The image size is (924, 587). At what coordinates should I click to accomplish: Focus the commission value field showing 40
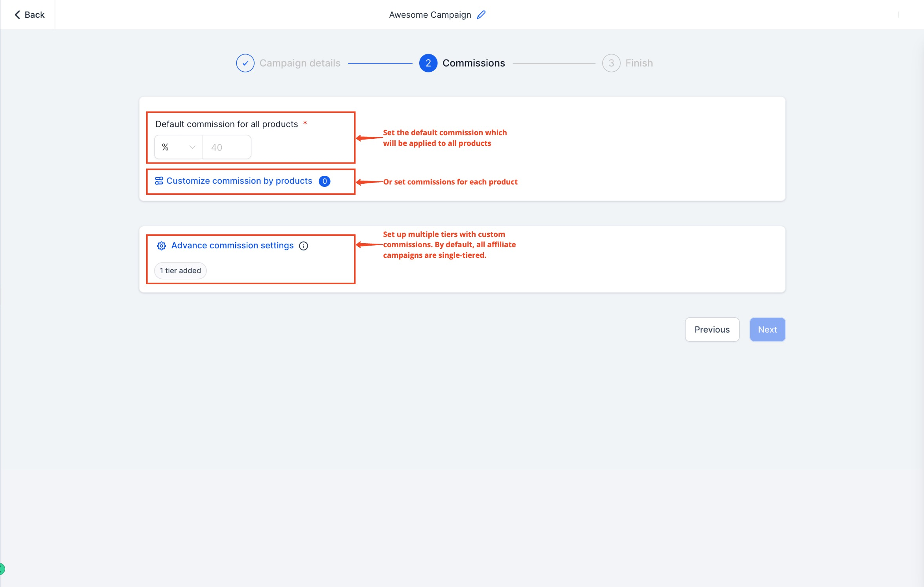click(227, 147)
